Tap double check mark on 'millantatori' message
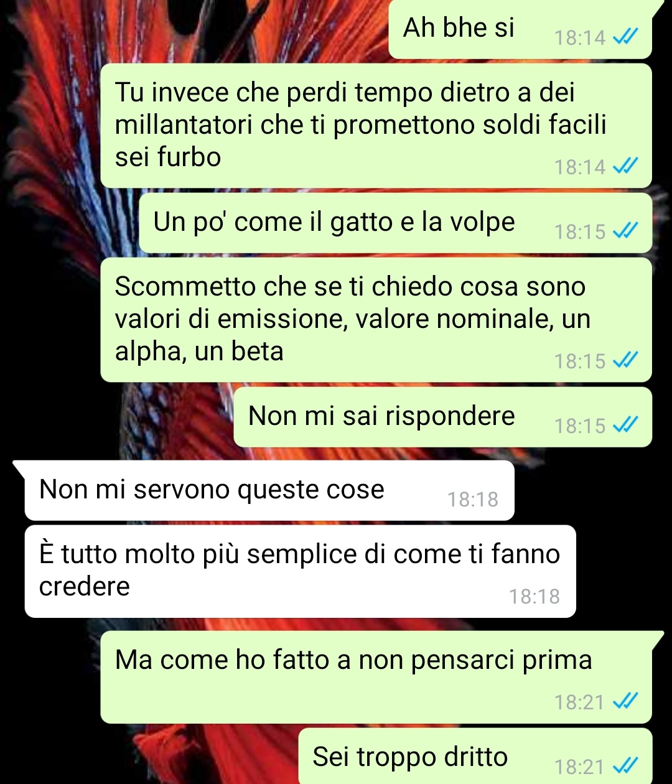The width and height of the screenshot is (672, 784). [625, 167]
